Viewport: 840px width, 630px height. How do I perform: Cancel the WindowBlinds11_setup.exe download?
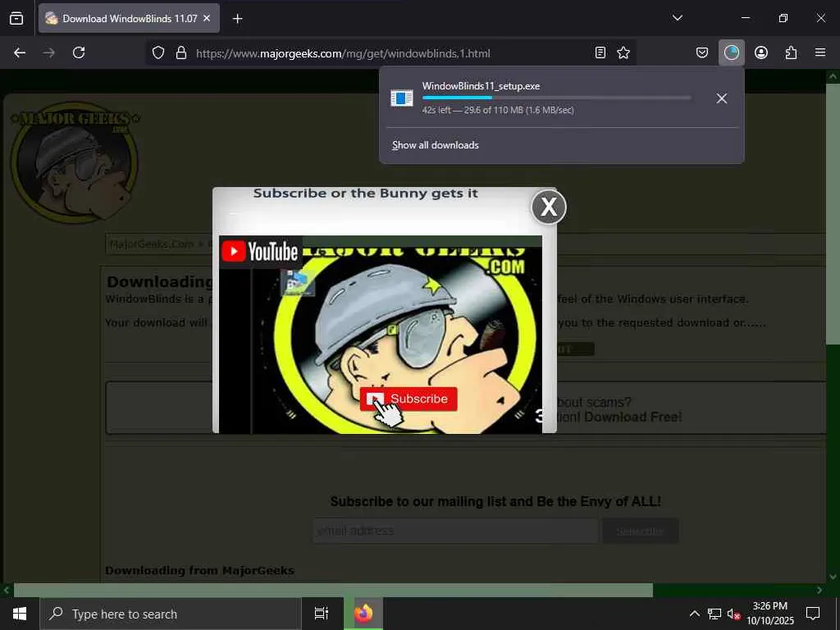[x=722, y=98]
